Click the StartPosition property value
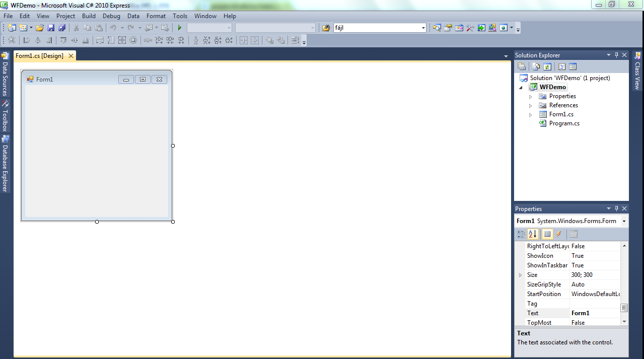The image size is (644, 359). (x=595, y=294)
